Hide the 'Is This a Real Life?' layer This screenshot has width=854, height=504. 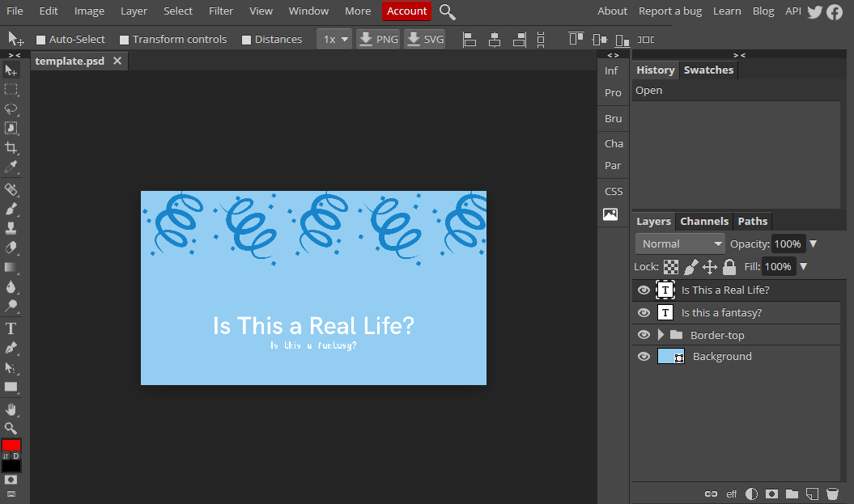pos(644,290)
